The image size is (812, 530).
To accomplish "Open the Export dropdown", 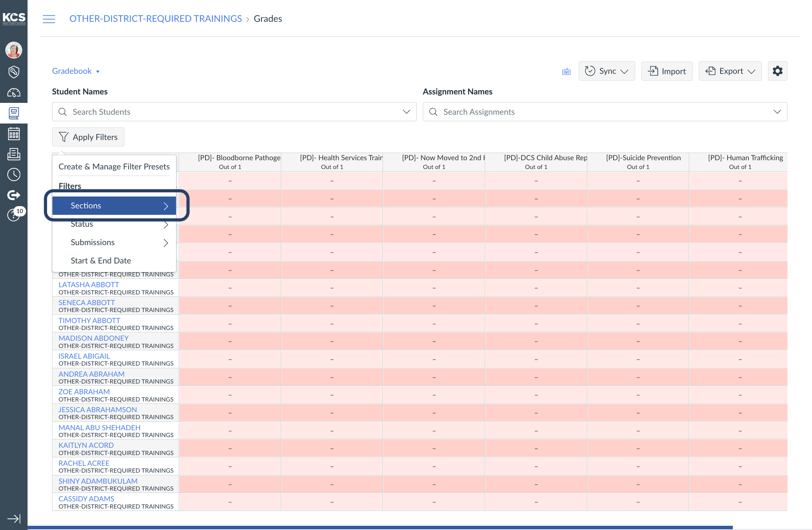I will pyautogui.click(x=730, y=71).
